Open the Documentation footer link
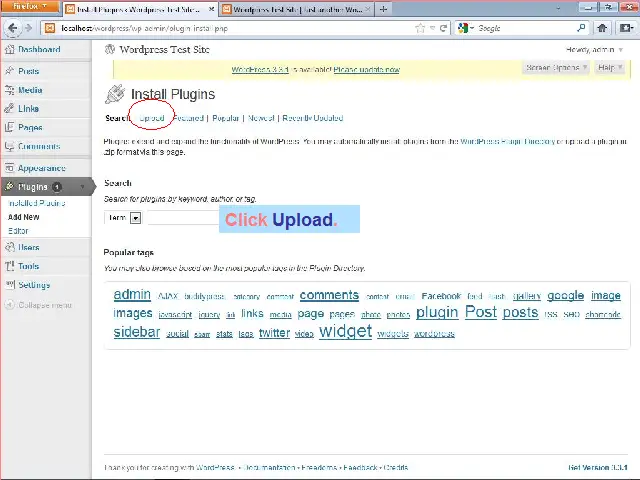Screen dimensions: 640x480 [x=269, y=468]
